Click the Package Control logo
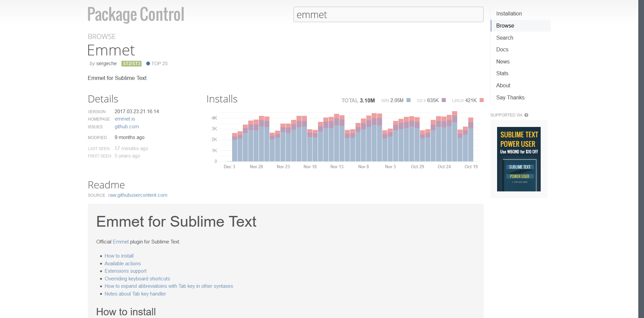The image size is (644, 318). tap(136, 14)
